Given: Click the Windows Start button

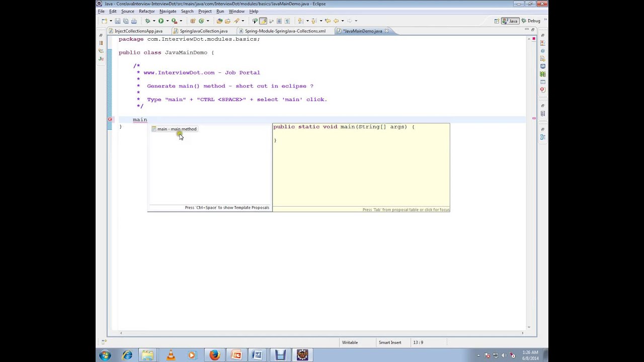Looking at the screenshot, I should [x=105, y=355].
